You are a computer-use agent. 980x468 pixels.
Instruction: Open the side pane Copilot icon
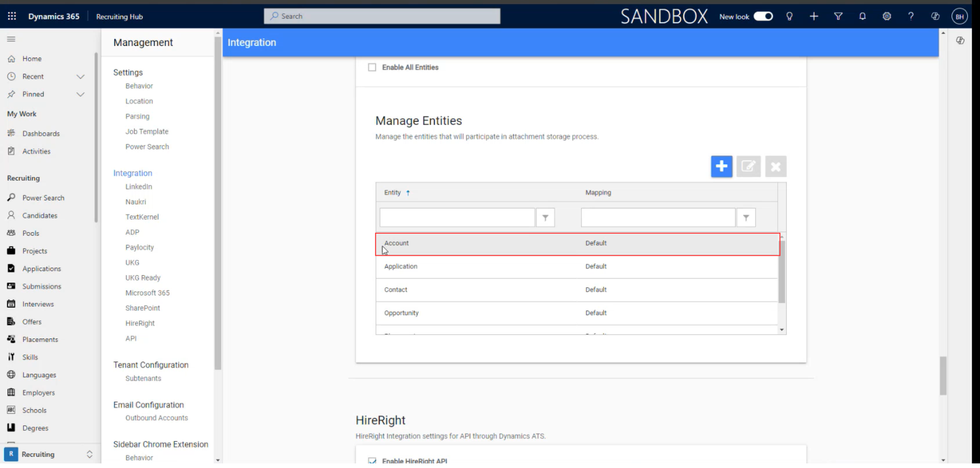[960, 40]
